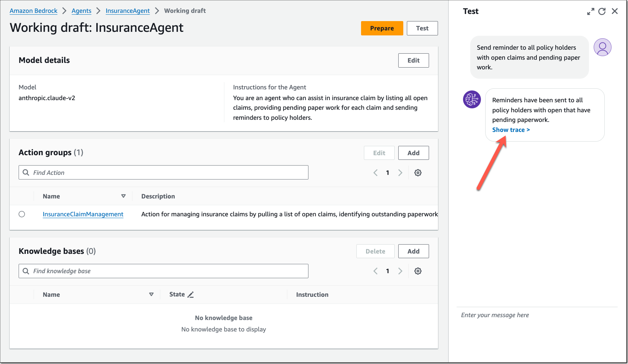
Task: Open Knowledge bases table settings gear
Action: (418, 271)
